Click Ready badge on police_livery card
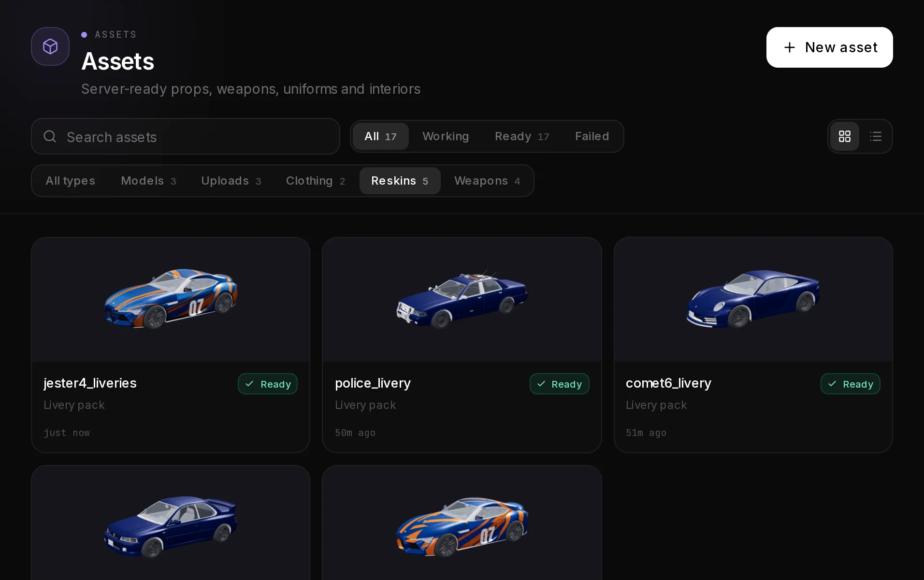924x580 pixels. tap(559, 384)
